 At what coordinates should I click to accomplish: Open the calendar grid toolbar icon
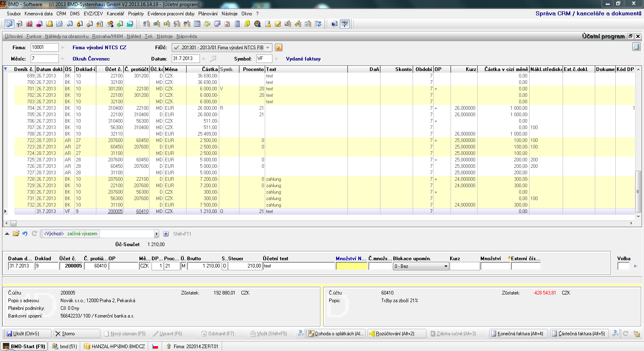(197, 24)
